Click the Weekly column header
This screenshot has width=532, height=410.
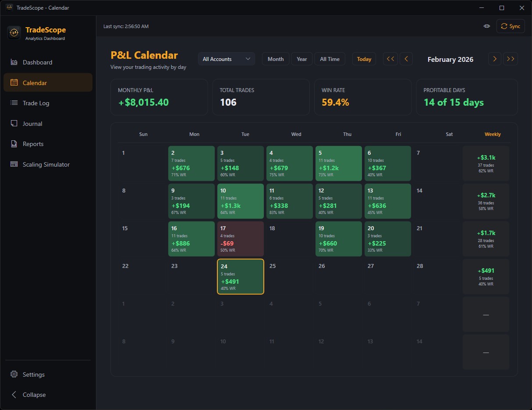pos(493,134)
